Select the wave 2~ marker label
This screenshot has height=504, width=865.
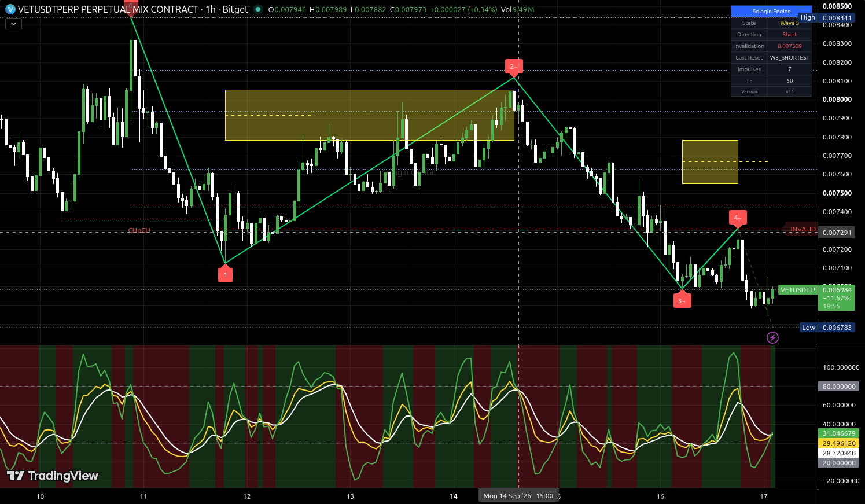514,67
